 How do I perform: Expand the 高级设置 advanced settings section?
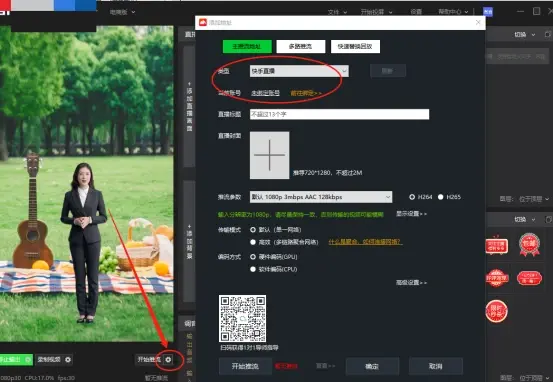click(x=411, y=283)
